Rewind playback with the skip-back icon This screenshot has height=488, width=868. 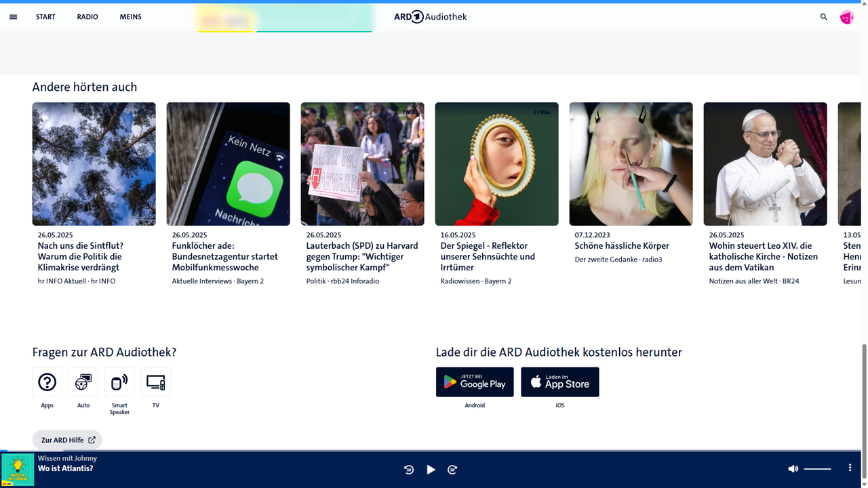pos(409,470)
